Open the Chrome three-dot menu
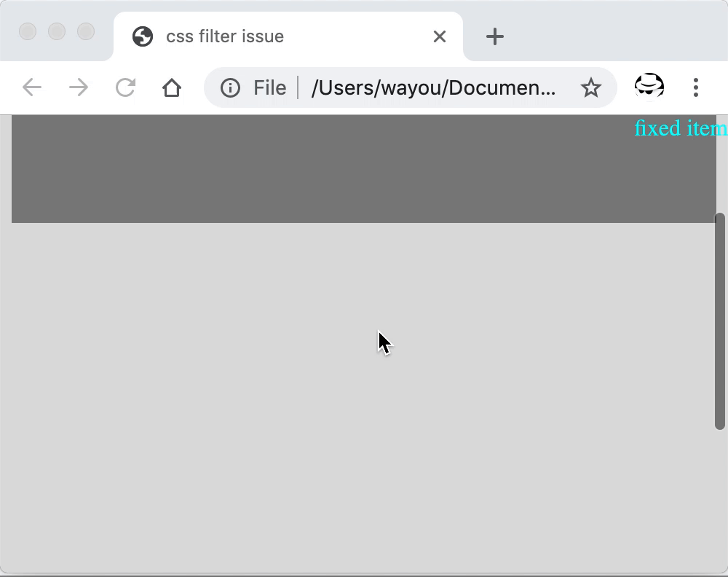This screenshot has width=728, height=577. click(695, 87)
